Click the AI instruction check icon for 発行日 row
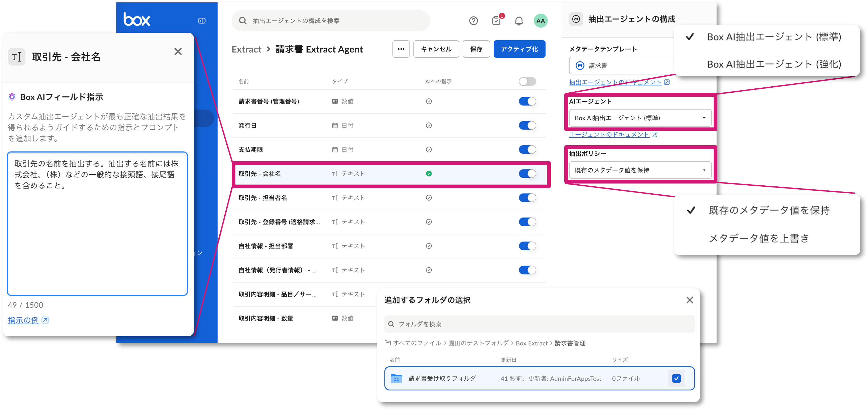868x410 pixels. pos(429,125)
